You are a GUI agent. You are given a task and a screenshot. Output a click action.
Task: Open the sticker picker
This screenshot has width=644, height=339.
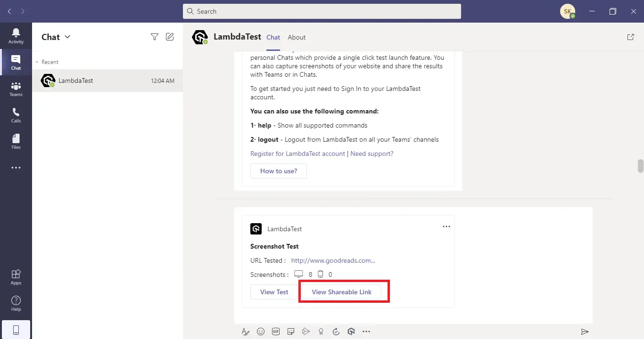point(291,331)
